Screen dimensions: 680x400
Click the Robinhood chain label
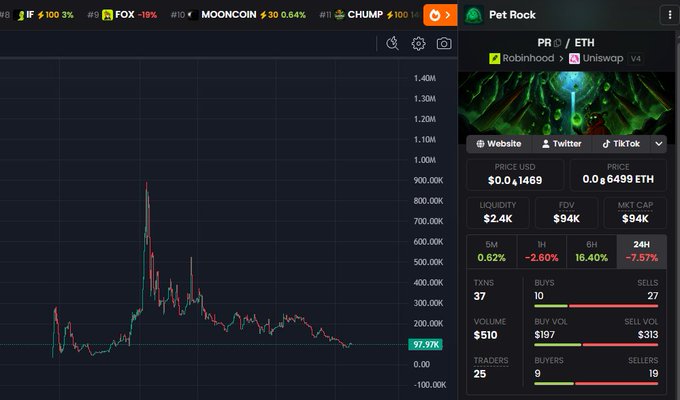click(528, 58)
